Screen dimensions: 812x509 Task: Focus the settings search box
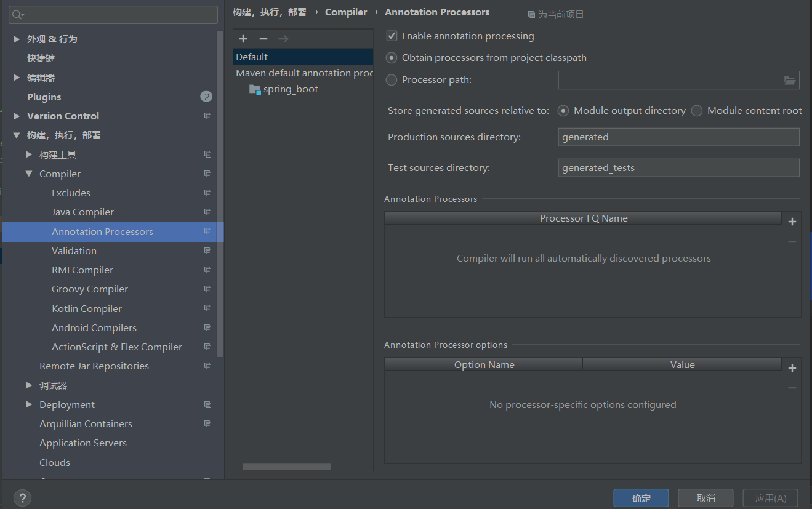coord(113,15)
